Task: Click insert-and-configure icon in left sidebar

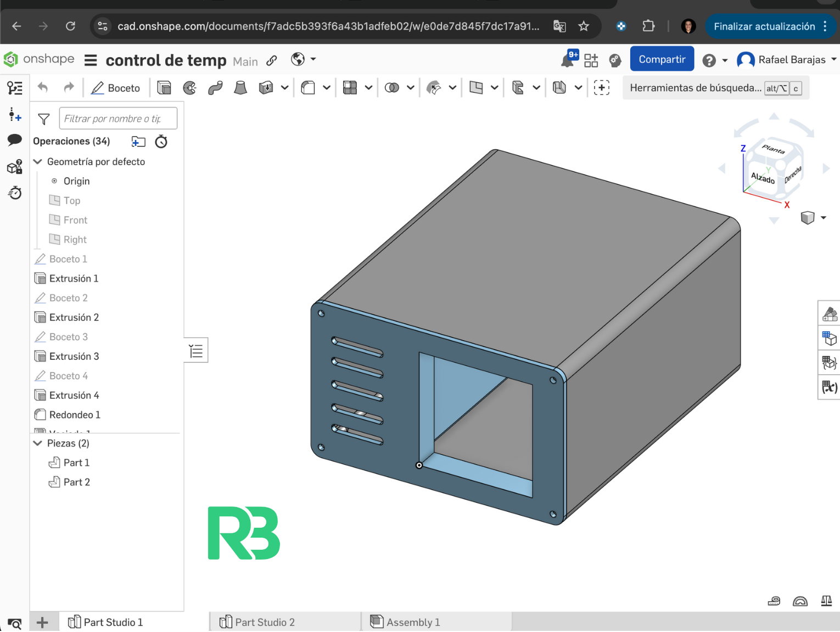Action: coord(15,115)
